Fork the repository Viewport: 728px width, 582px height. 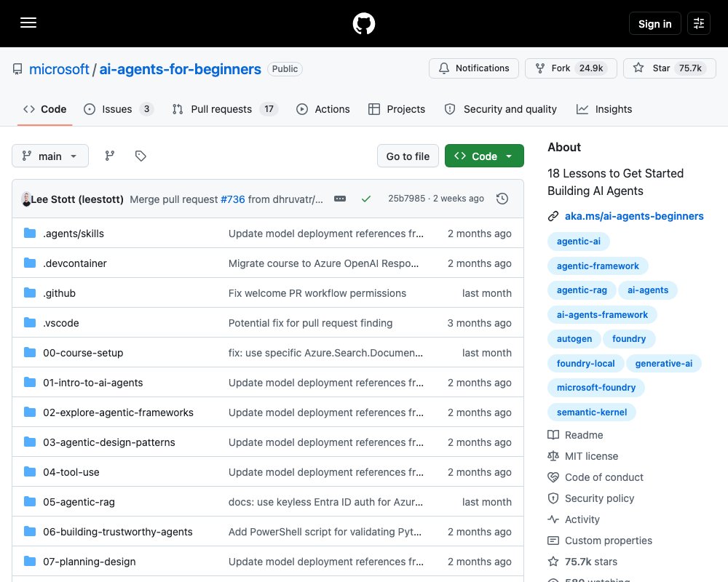point(571,68)
